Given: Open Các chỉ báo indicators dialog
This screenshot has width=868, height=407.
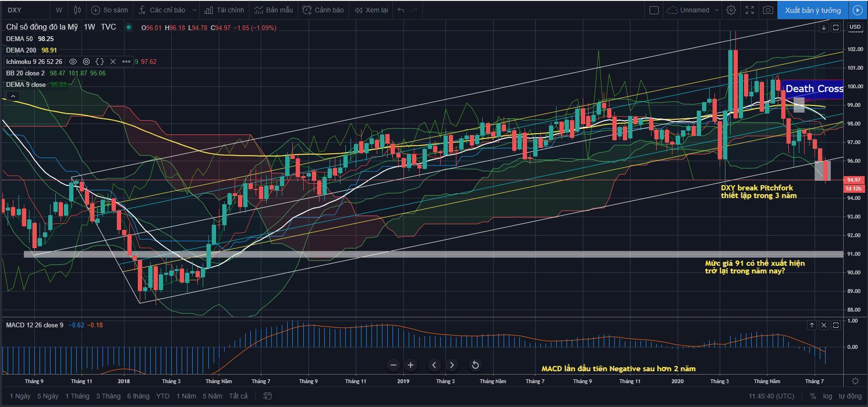Looking at the screenshot, I should click(x=162, y=10).
